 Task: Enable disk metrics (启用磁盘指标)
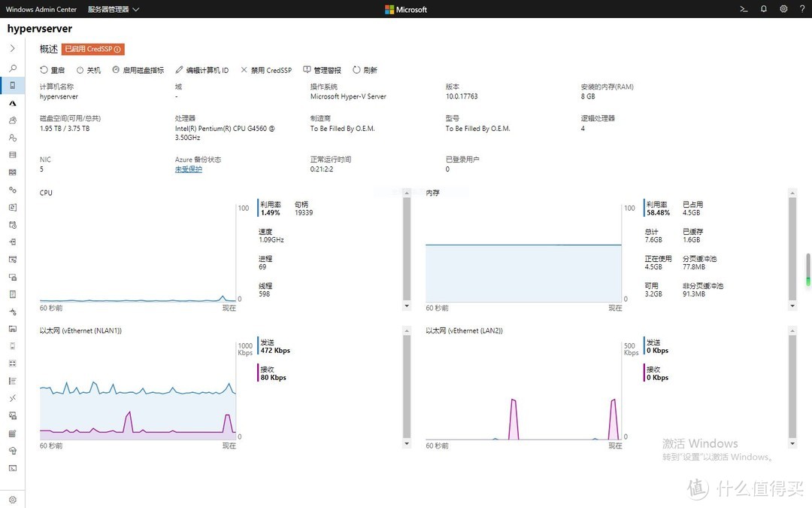(138, 70)
